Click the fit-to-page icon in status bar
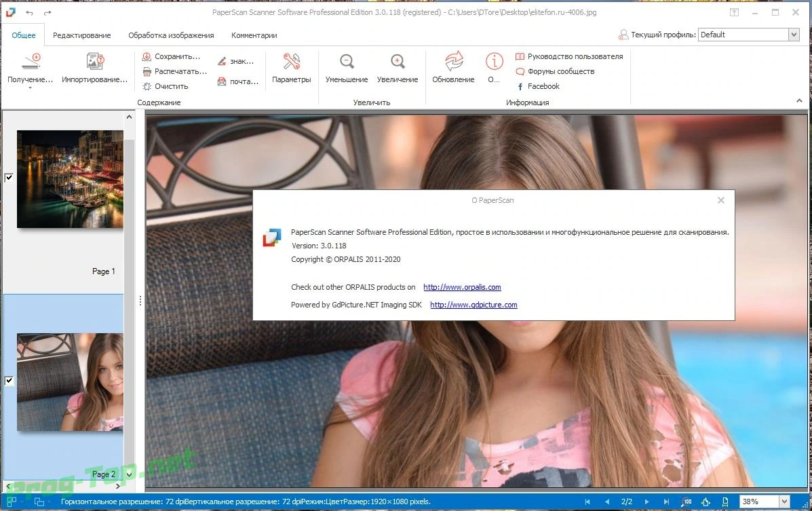Viewport: 812px width, 511px height. pos(706,501)
